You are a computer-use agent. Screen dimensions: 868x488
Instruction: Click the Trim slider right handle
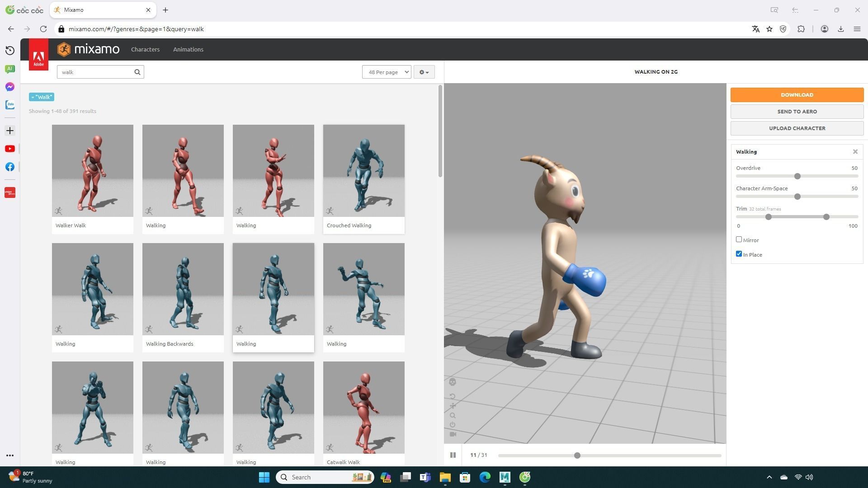pyautogui.click(x=826, y=217)
